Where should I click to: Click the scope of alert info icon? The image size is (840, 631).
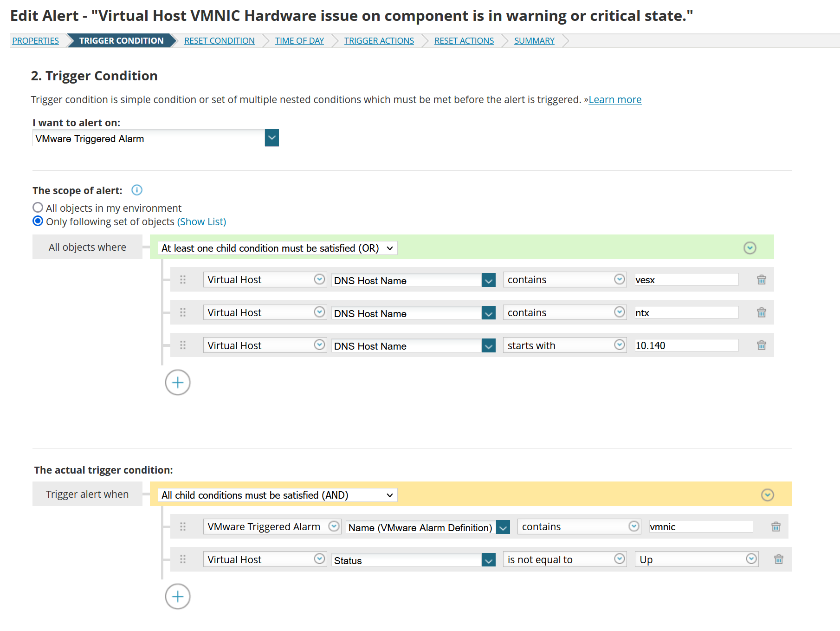pyautogui.click(x=137, y=190)
